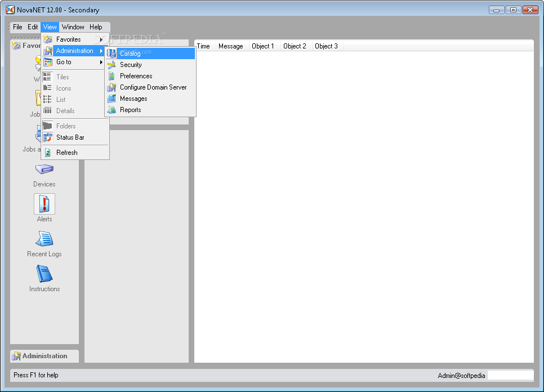Click the Favorites menu icon
Image resolution: width=544 pixels, height=392 pixels.
[x=47, y=39]
